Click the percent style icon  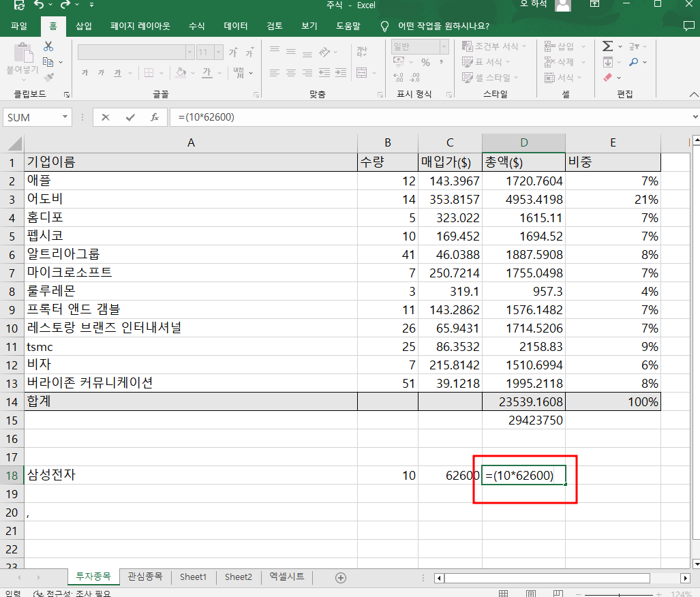click(426, 63)
